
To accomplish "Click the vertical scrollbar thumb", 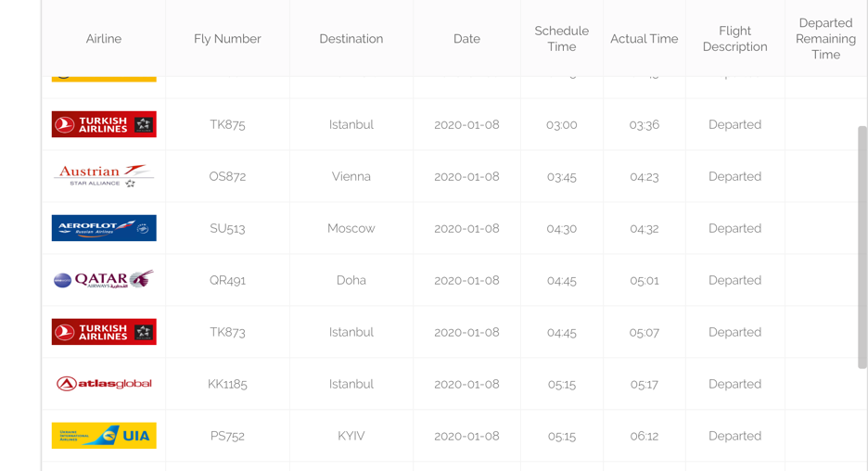I will click(862, 248).
